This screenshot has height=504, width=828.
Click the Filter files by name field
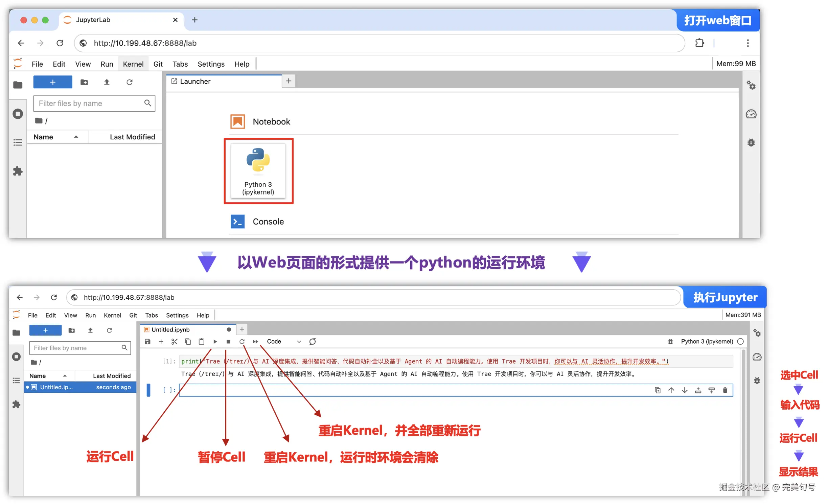coord(90,104)
